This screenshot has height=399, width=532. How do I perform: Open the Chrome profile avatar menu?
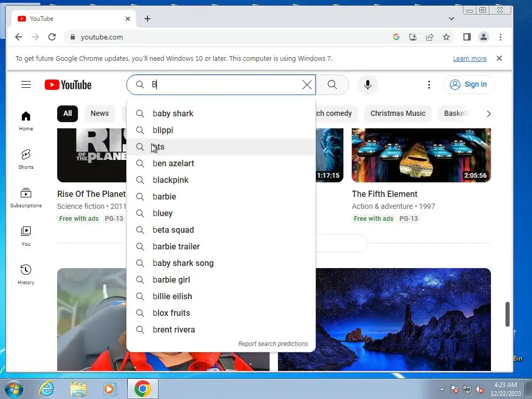(484, 37)
